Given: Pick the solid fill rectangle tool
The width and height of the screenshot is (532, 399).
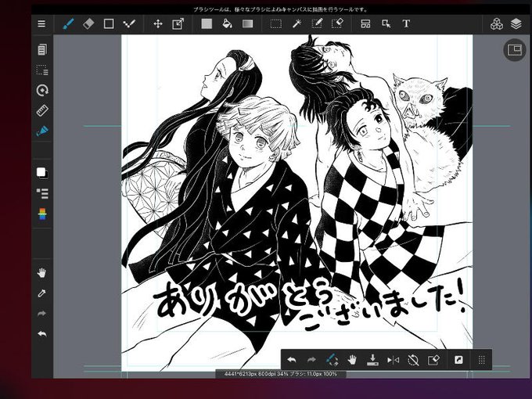Looking at the screenshot, I should click(207, 23).
